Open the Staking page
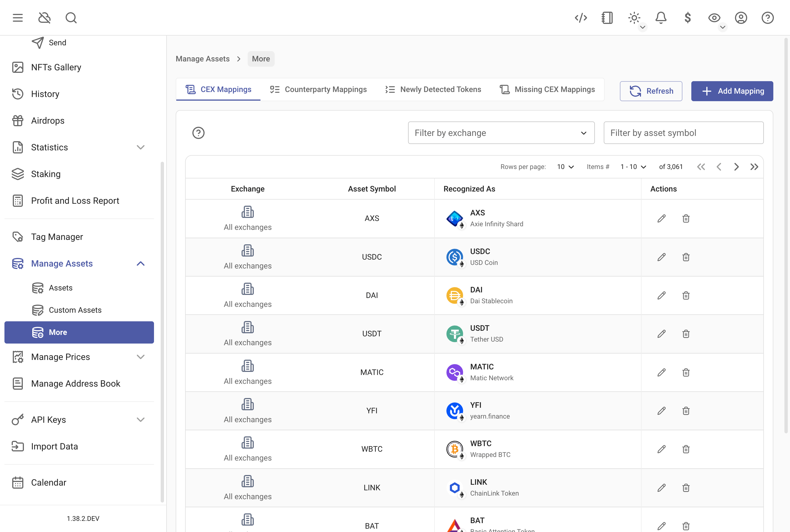Viewport: 790px width, 532px height. 79,174
